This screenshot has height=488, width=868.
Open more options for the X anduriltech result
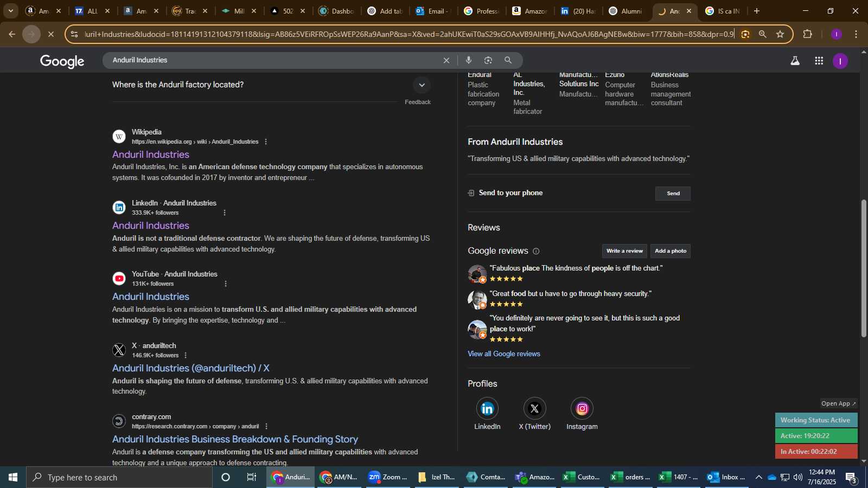(x=186, y=355)
